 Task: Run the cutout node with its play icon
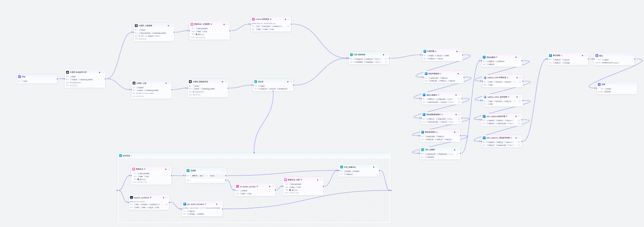(x=285, y=19)
